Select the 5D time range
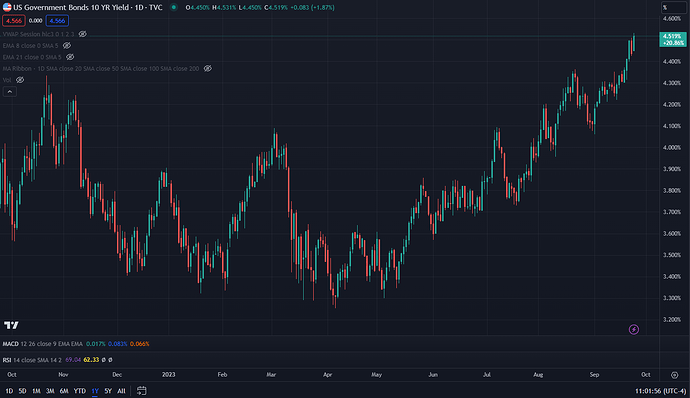690x398 pixels. 22,391
